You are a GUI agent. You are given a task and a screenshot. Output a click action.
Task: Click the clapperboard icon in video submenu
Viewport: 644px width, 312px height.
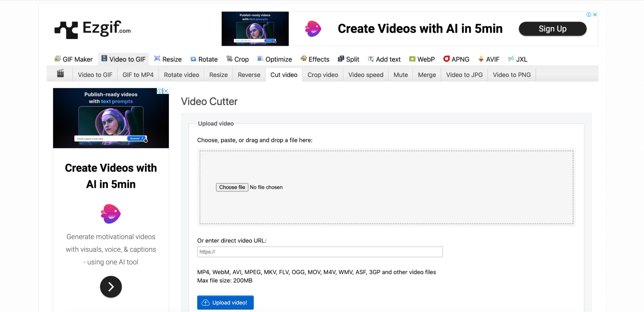click(x=60, y=74)
